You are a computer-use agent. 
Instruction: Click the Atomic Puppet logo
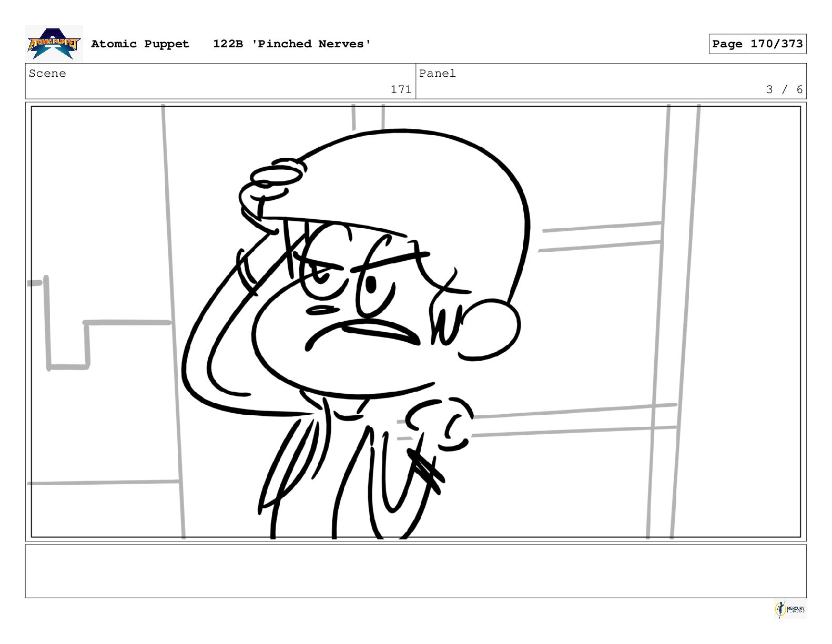pos(54,44)
